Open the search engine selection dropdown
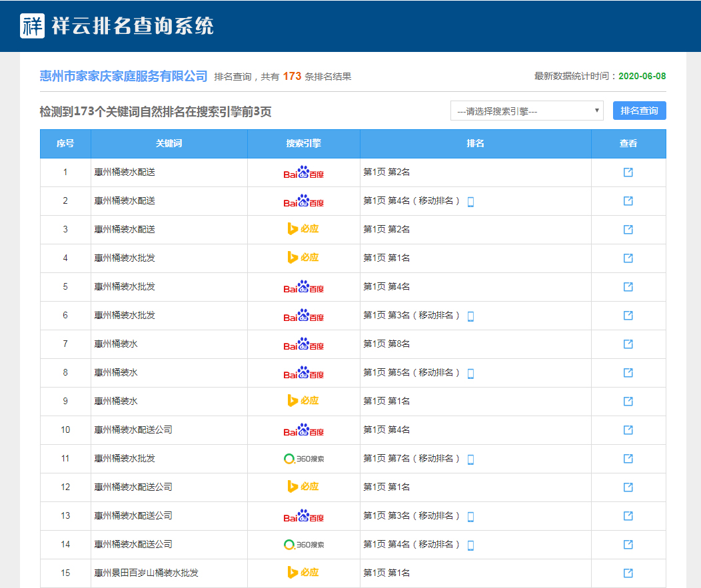Image resolution: width=701 pixels, height=588 pixels. 526,111
